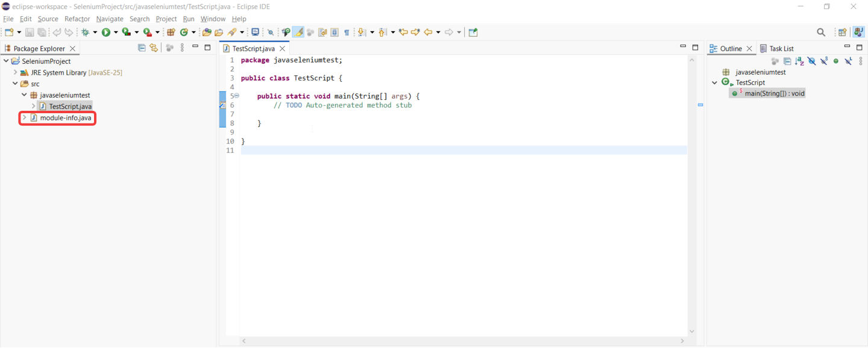This screenshot has width=868, height=348.
Task: Open the Navigate menu
Action: [x=110, y=19]
